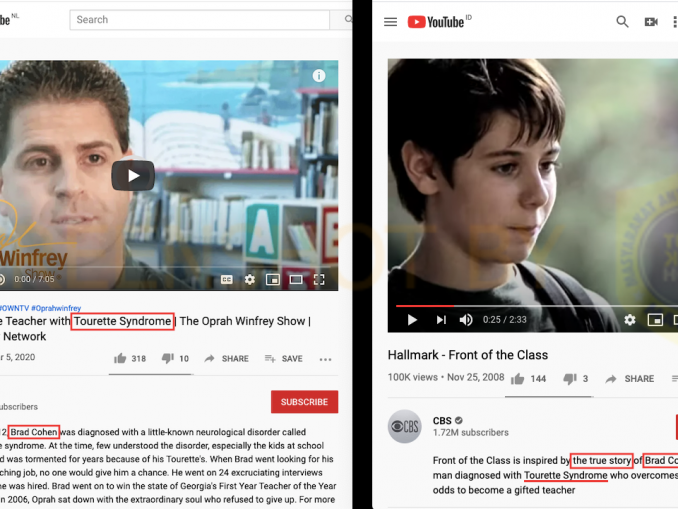
Task: Open the hamburger guide menu in right YouTube window
Action: 390,22
